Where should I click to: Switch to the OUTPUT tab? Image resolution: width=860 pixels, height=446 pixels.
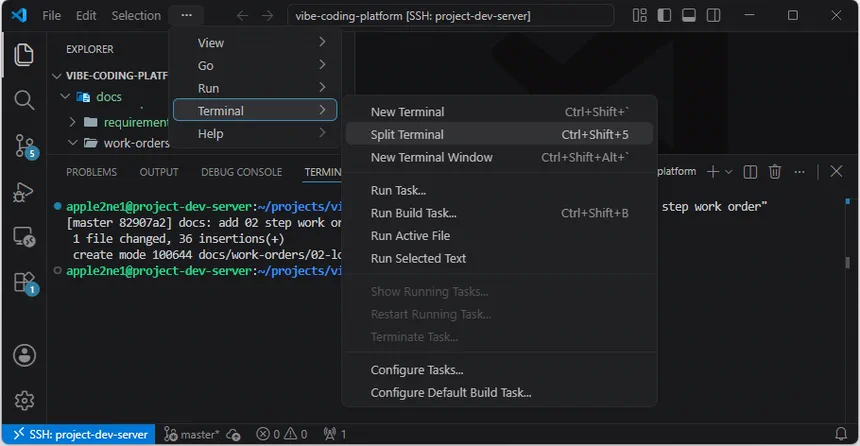click(159, 172)
